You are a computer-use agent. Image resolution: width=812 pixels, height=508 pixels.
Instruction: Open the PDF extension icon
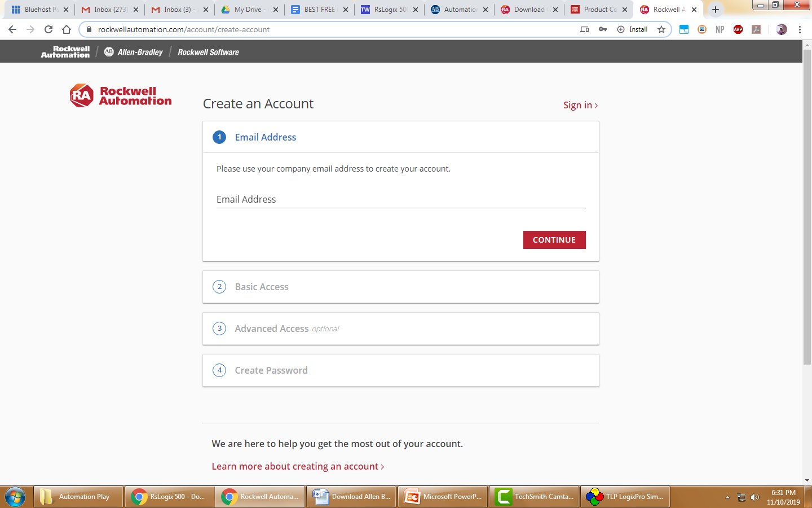(756, 29)
